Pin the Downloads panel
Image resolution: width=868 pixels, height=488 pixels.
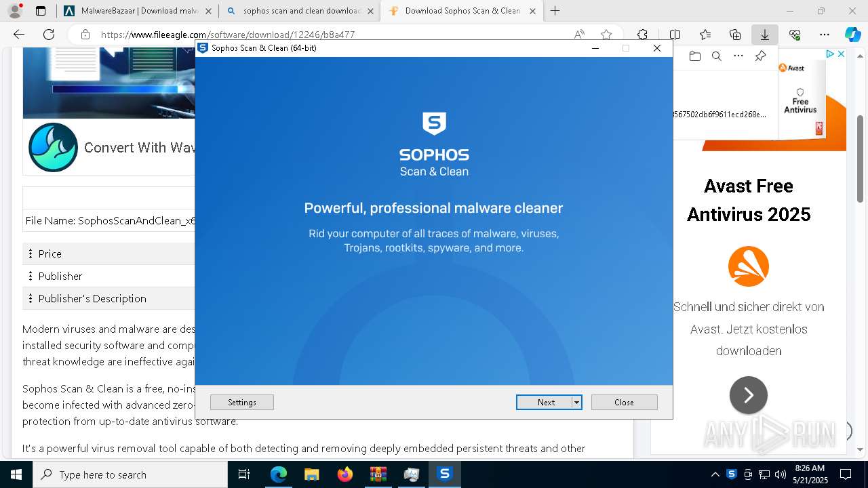coord(760,56)
